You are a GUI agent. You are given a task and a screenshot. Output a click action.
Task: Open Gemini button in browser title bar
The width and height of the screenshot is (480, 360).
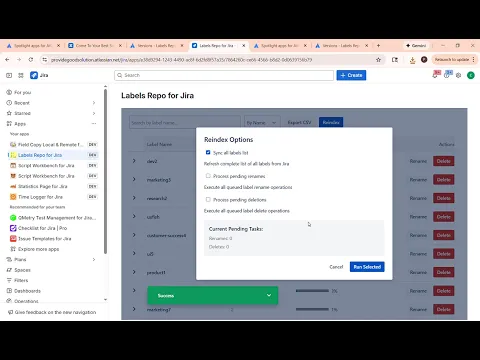coord(416,45)
